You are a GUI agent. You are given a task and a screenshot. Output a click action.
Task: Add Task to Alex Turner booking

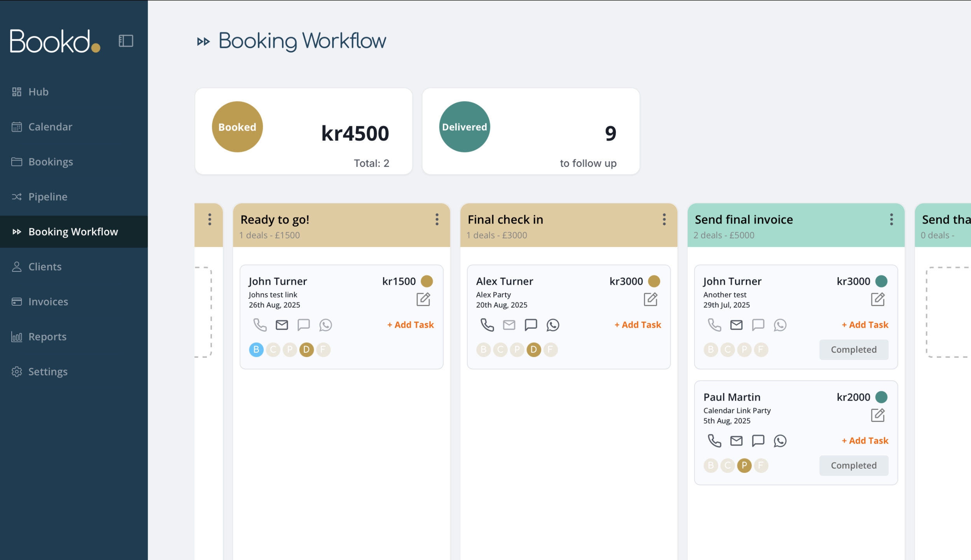[x=638, y=325]
